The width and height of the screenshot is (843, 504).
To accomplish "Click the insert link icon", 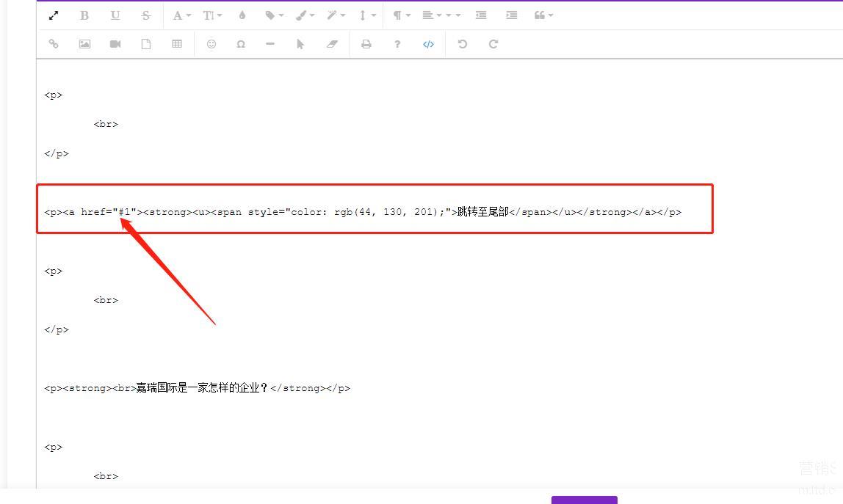I will [x=54, y=44].
